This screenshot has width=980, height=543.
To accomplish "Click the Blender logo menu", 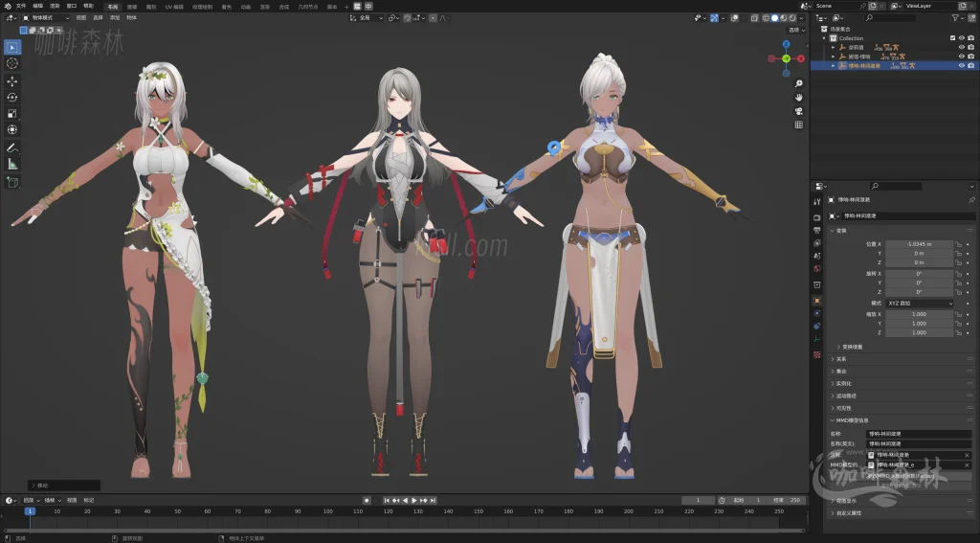I will click(x=8, y=7).
